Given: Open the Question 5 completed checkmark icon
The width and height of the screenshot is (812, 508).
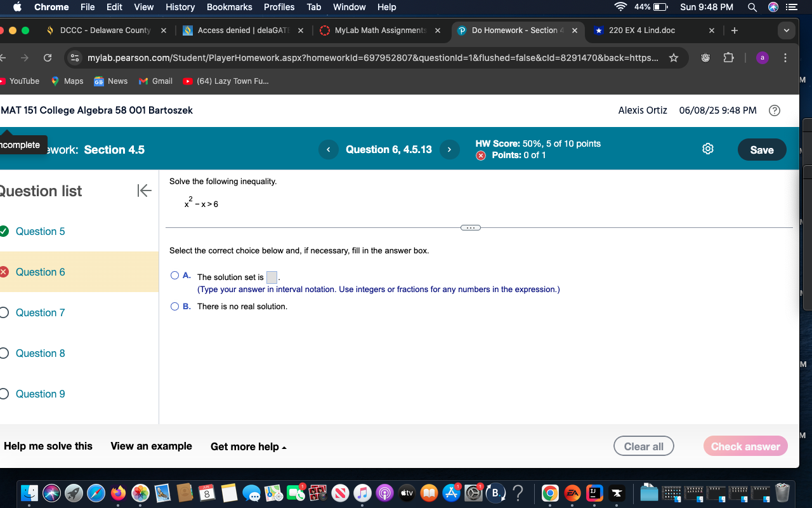Looking at the screenshot, I should (x=3, y=231).
